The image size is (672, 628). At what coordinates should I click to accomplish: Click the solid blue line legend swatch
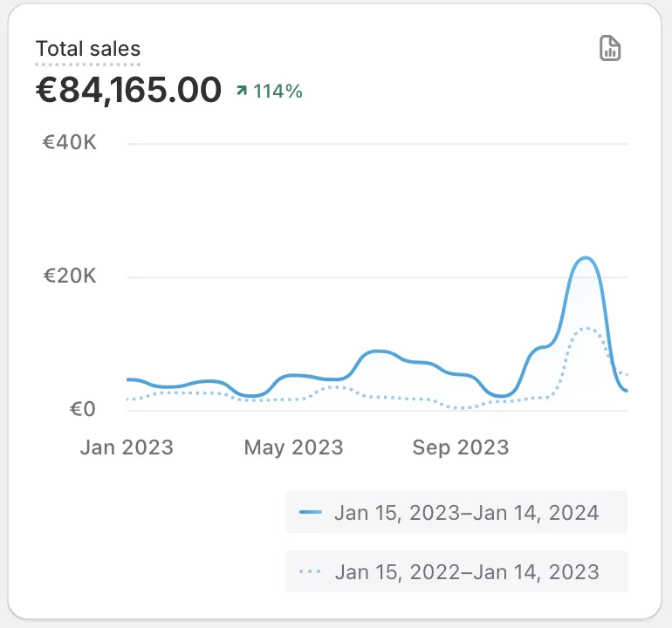(x=311, y=512)
